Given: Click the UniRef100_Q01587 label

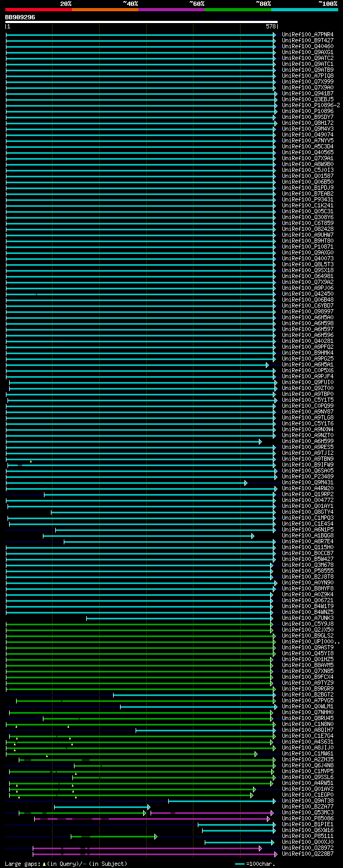Looking at the screenshot, I should coord(308,176).
